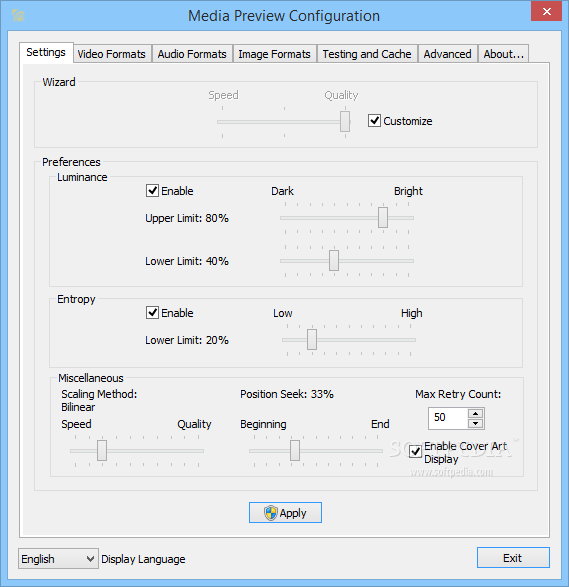Screen dimensions: 569x587
Task: Click the Luminance Upper Limit slider thumb
Action: pos(383,218)
